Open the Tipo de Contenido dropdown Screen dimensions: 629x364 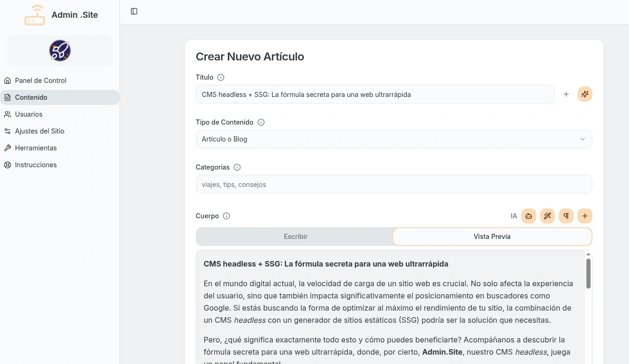[394, 139]
